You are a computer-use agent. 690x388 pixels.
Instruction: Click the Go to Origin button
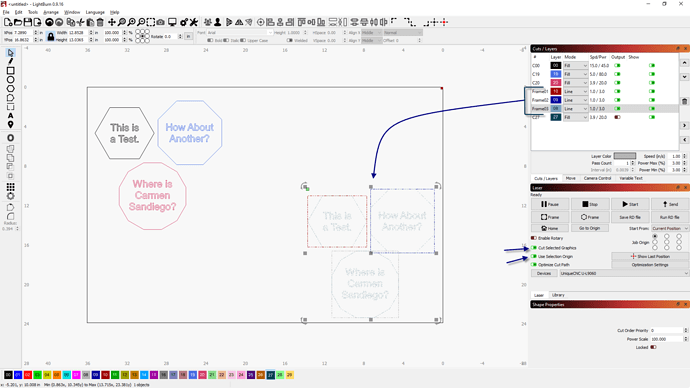tap(589, 228)
